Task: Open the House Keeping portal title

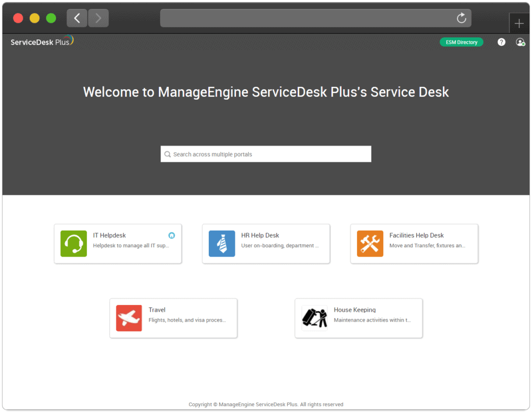Action: 354,310
